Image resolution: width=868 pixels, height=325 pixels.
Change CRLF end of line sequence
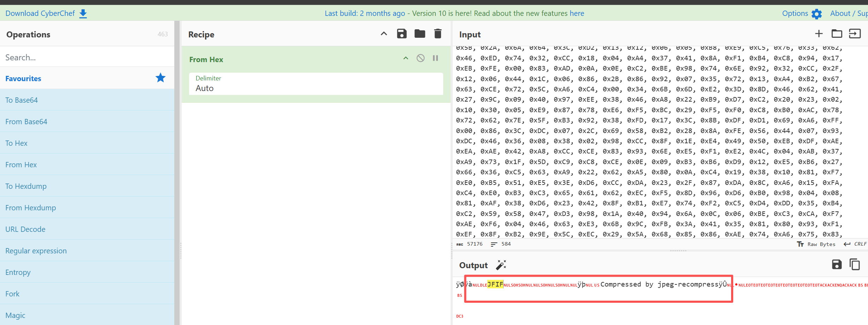[856, 244]
